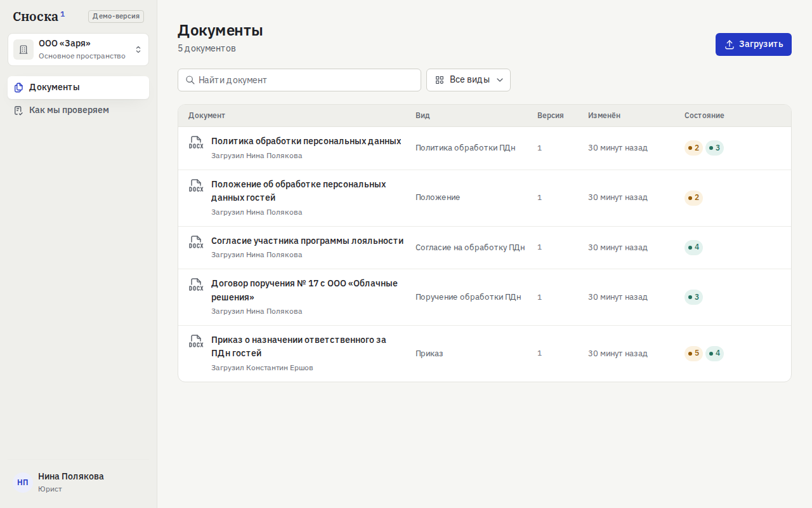This screenshot has width=812, height=508.
Task: Click the НП avatar of Нина Полякова
Action: [23, 483]
